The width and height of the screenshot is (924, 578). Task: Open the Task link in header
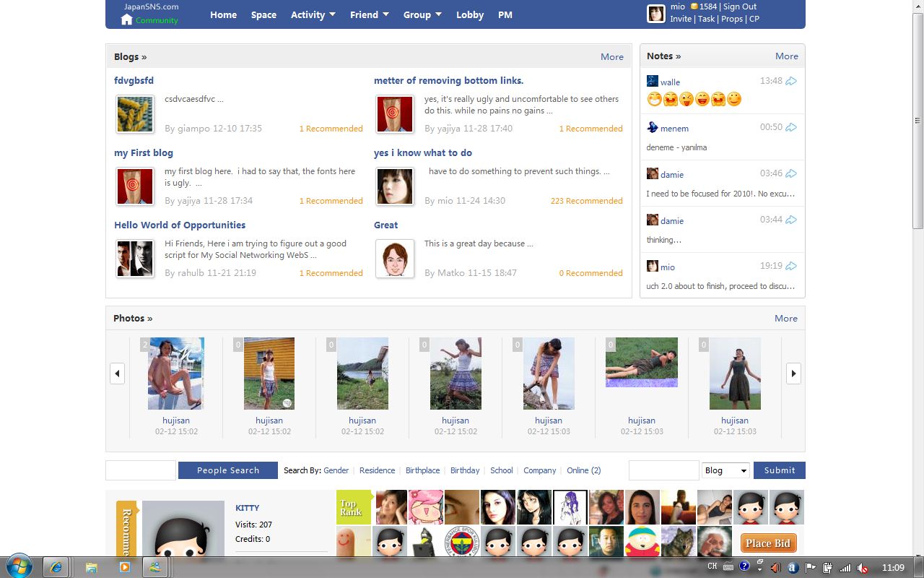706,19
